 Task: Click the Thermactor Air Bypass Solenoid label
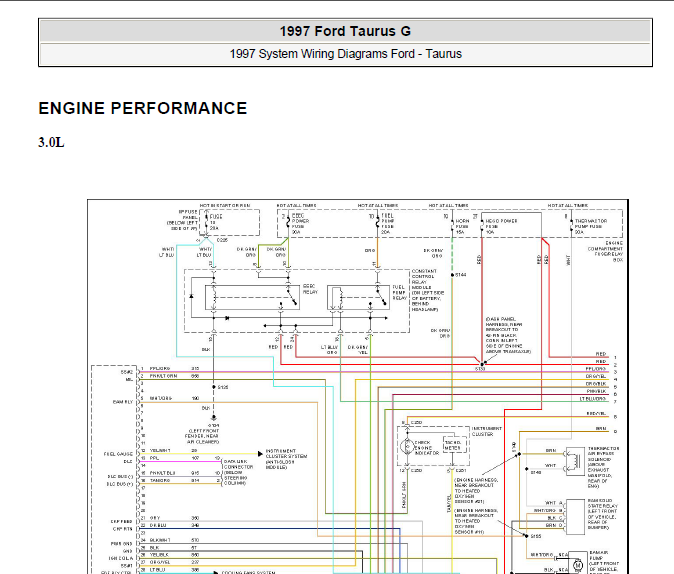(x=603, y=467)
